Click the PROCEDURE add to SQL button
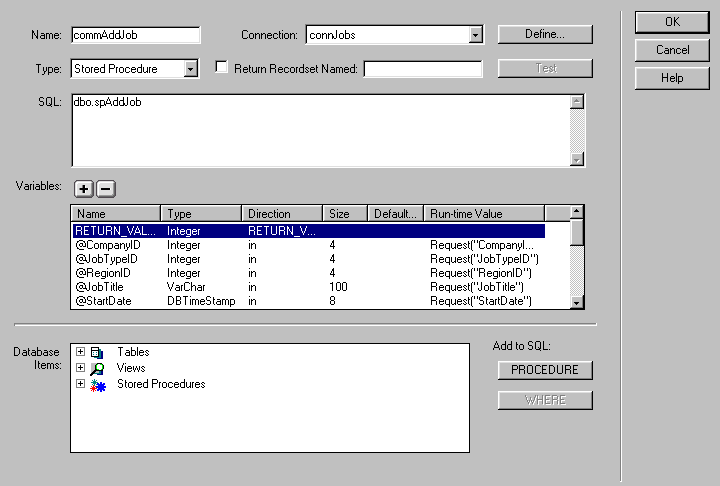Screen dimensions: 720x486 tap(545, 370)
